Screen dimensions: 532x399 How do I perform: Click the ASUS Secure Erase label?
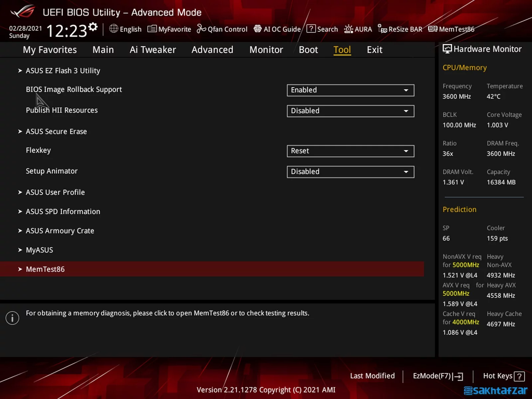click(56, 132)
